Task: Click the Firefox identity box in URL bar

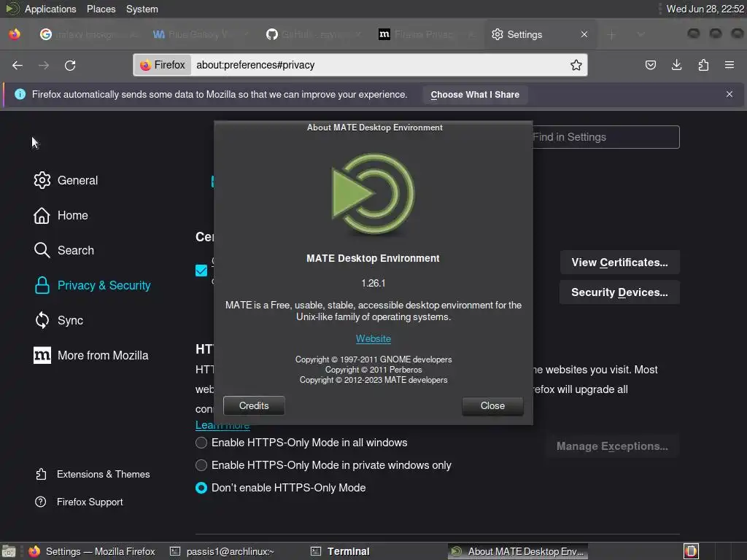Action: click(163, 65)
